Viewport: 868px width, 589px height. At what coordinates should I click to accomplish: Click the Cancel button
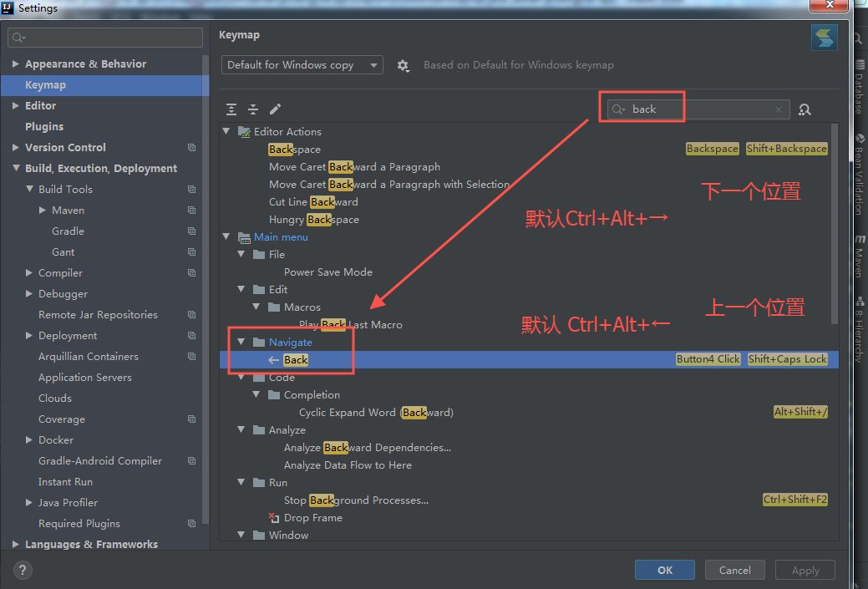tap(734, 570)
